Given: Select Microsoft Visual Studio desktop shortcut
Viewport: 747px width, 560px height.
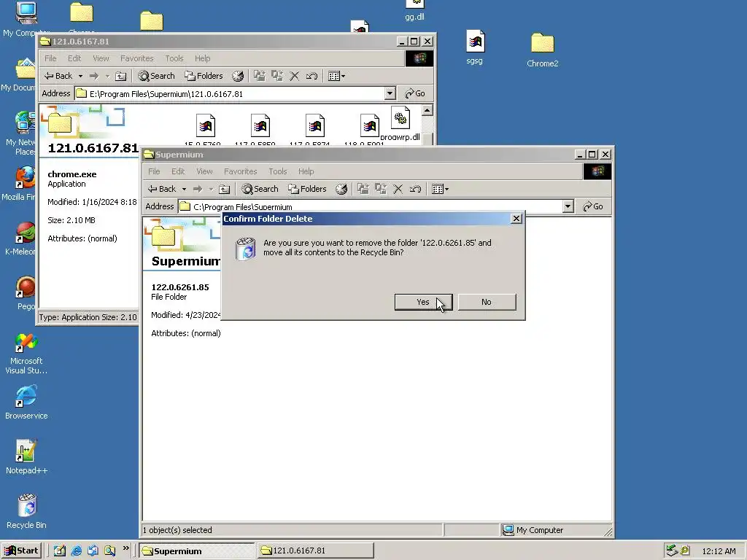Looking at the screenshot, I should 27,354.
